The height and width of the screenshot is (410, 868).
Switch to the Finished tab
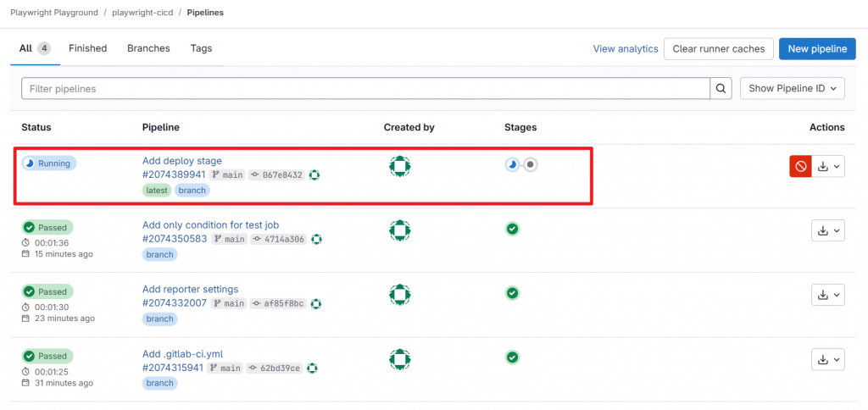coord(88,48)
